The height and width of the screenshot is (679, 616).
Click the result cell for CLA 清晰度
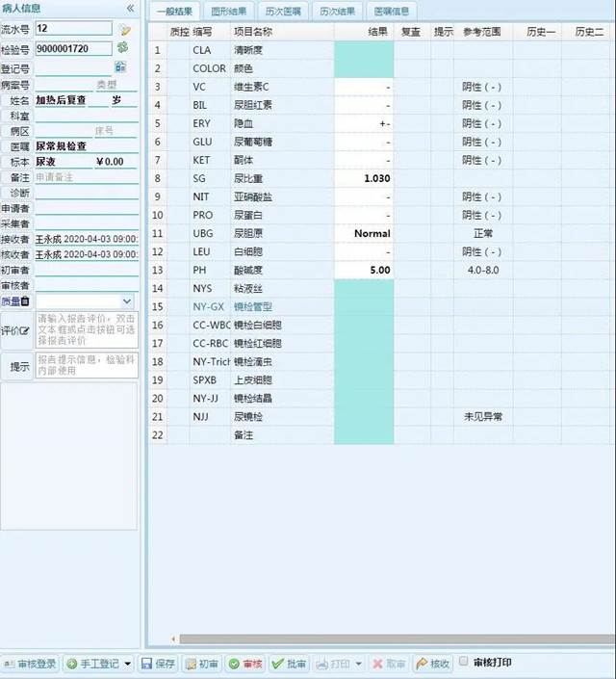click(364, 50)
